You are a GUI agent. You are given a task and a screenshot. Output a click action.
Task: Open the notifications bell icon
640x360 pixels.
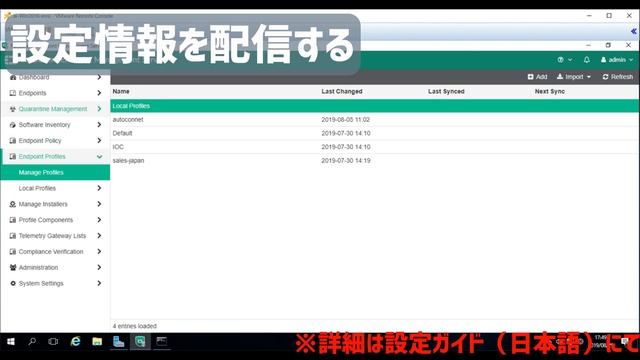click(587, 60)
